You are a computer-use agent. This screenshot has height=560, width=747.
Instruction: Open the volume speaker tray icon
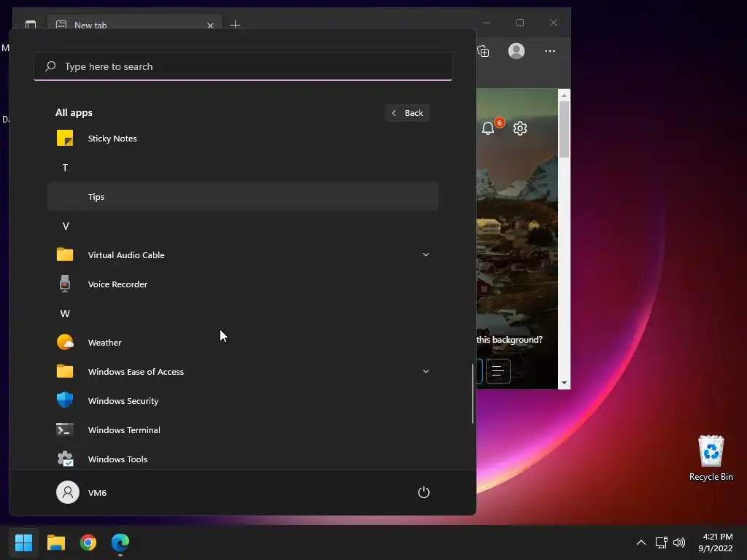[679, 542]
